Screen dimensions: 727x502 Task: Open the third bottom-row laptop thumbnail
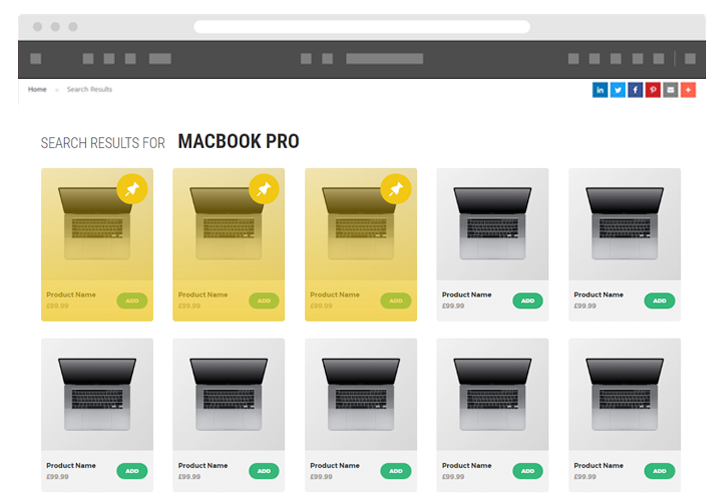tap(361, 394)
